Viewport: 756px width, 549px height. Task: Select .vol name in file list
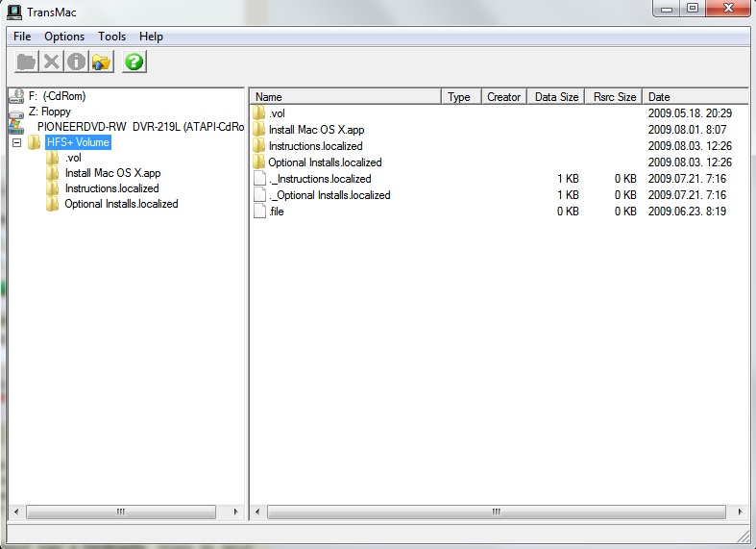tap(277, 113)
